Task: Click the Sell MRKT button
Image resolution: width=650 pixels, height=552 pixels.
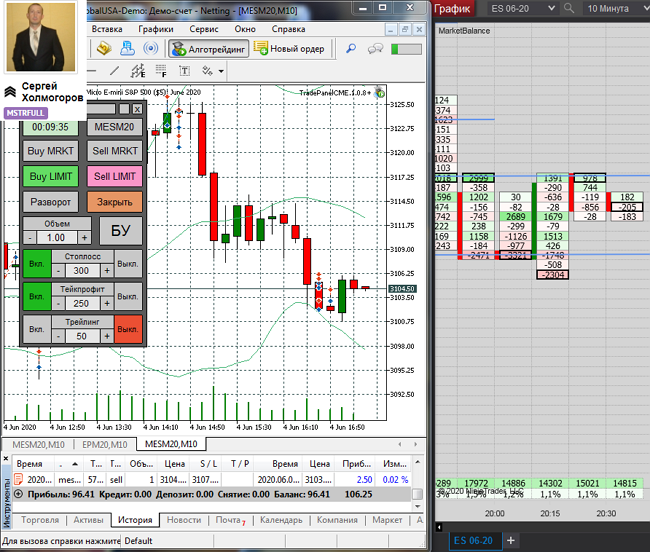Action: pos(114,151)
